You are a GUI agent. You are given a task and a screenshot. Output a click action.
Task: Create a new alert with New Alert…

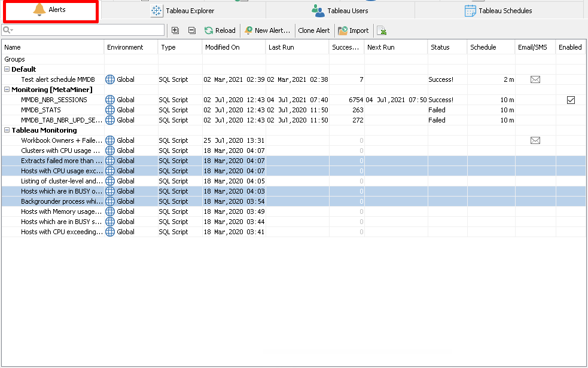[267, 30]
